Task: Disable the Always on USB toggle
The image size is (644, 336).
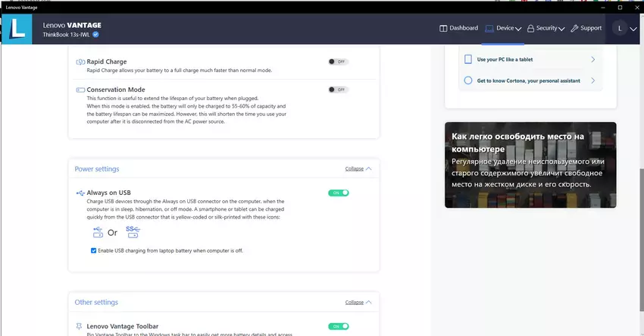Action: pyautogui.click(x=338, y=193)
